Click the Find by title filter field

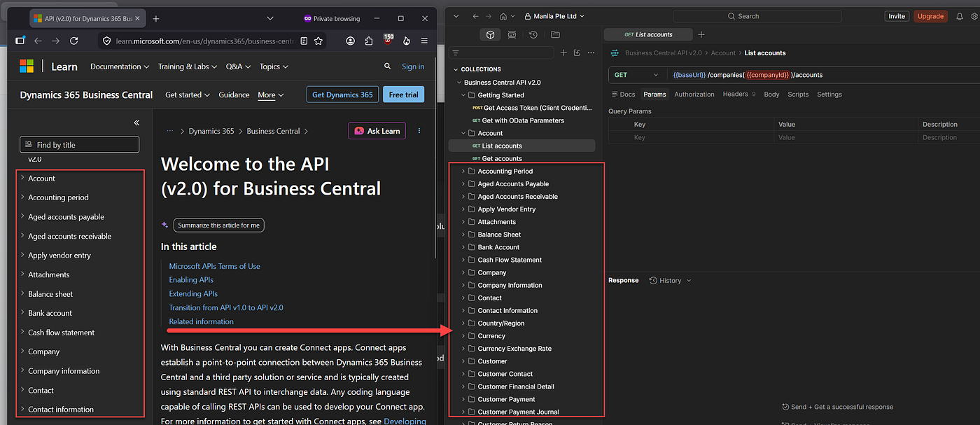(79, 145)
